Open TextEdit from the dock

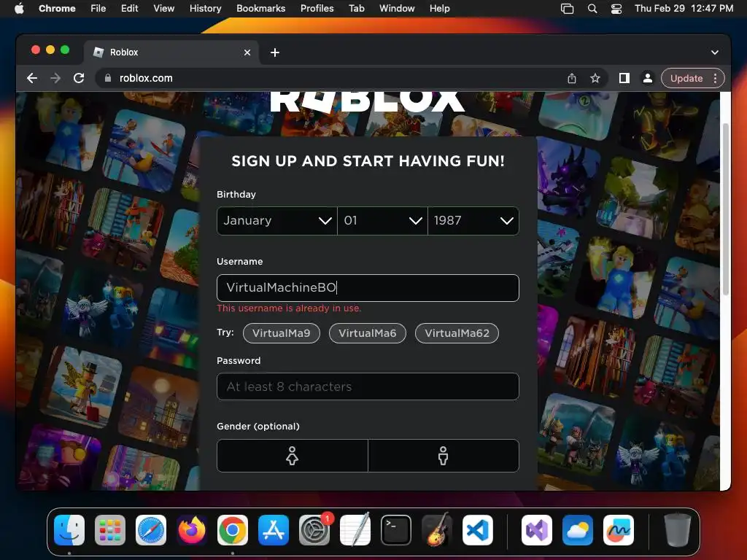click(x=355, y=530)
